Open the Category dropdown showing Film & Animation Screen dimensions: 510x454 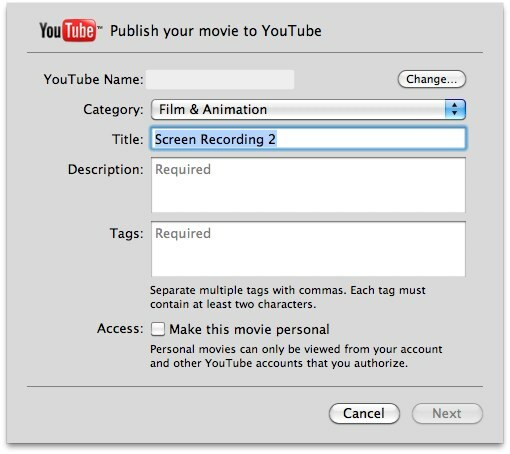coord(308,109)
